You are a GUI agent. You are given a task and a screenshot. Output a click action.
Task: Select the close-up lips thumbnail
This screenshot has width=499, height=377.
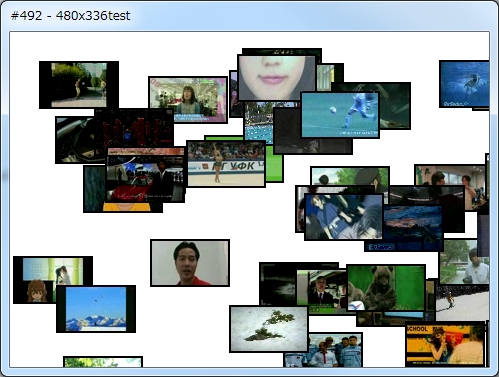tap(276, 78)
